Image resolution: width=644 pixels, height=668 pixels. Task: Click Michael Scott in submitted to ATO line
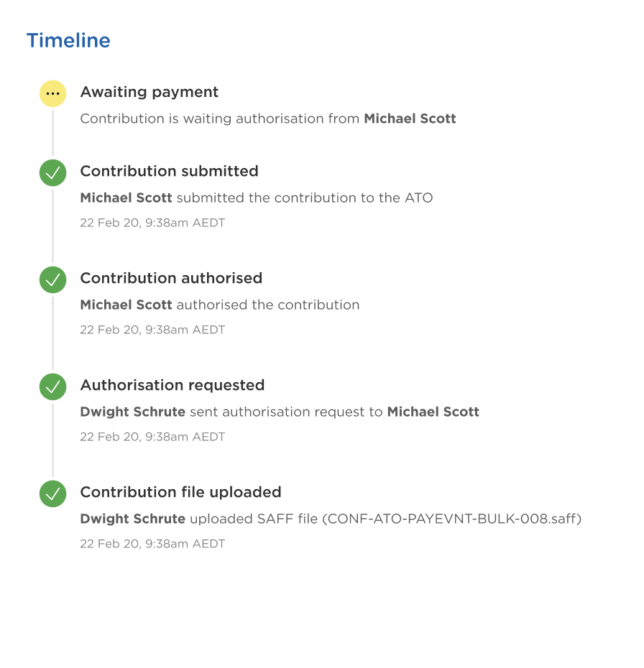pos(126,198)
